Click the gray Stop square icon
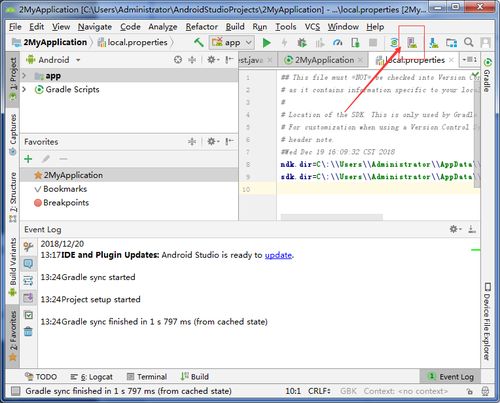500x403 pixels. click(x=373, y=43)
